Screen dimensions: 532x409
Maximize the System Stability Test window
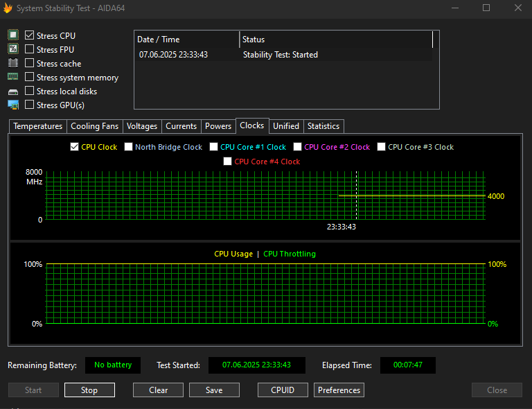pyautogui.click(x=486, y=8)
